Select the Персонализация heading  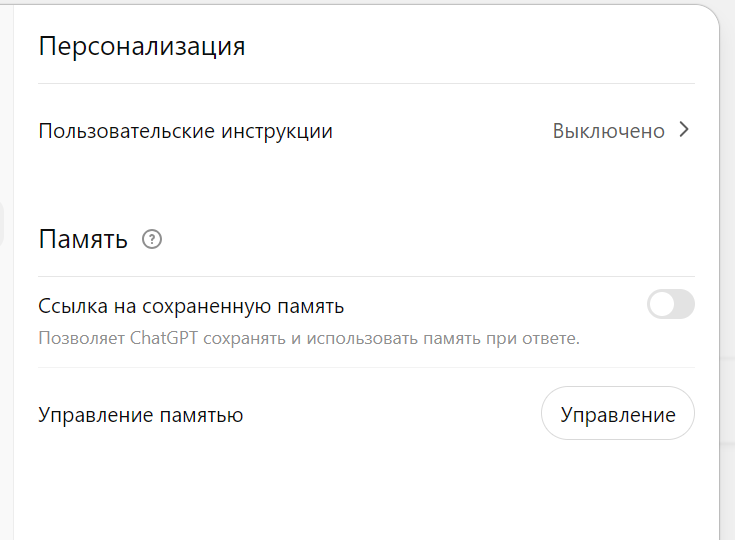tap(142, 47)
